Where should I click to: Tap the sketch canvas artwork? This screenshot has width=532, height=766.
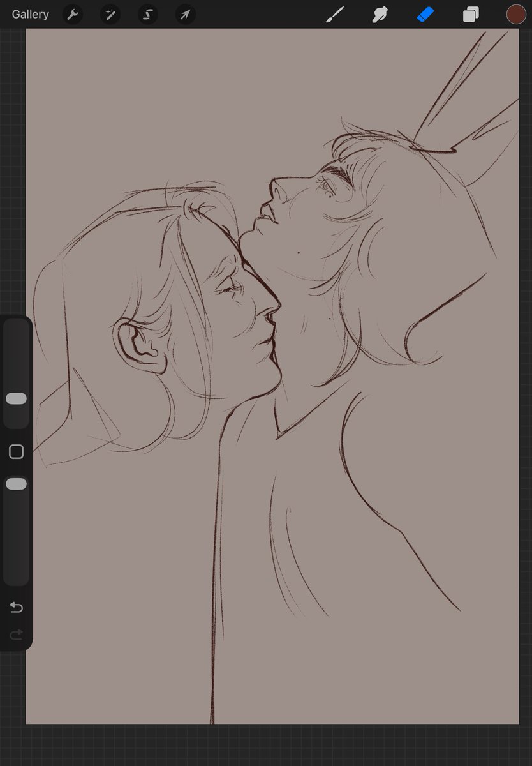point(272,376)
